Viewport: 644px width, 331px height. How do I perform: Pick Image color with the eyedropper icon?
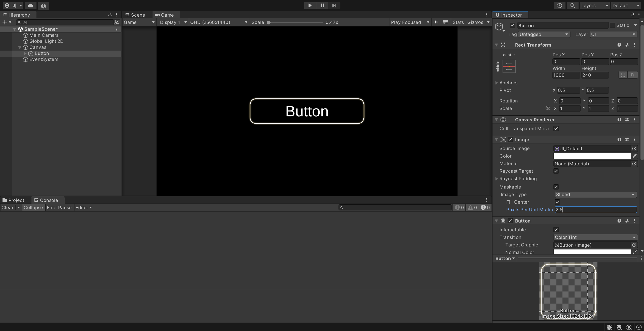click(x=635, y=156)
